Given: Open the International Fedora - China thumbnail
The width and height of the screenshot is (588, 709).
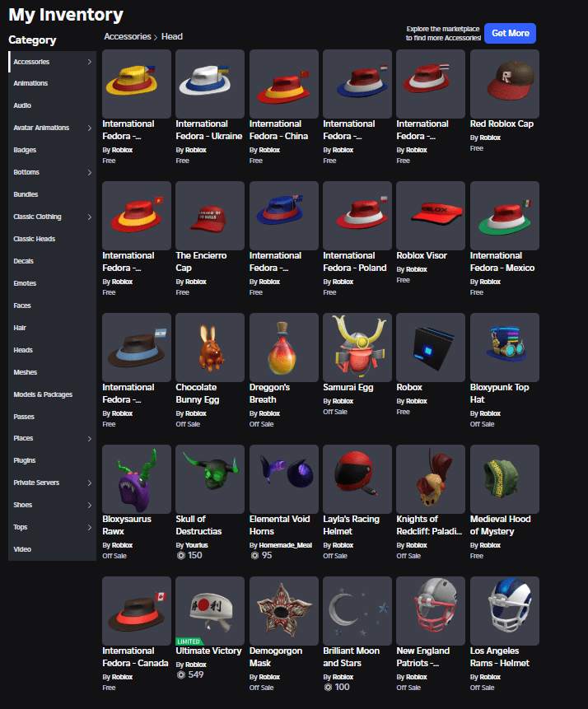Looking at the screenshot, I should pyautogui.click(x=283, y=84).
